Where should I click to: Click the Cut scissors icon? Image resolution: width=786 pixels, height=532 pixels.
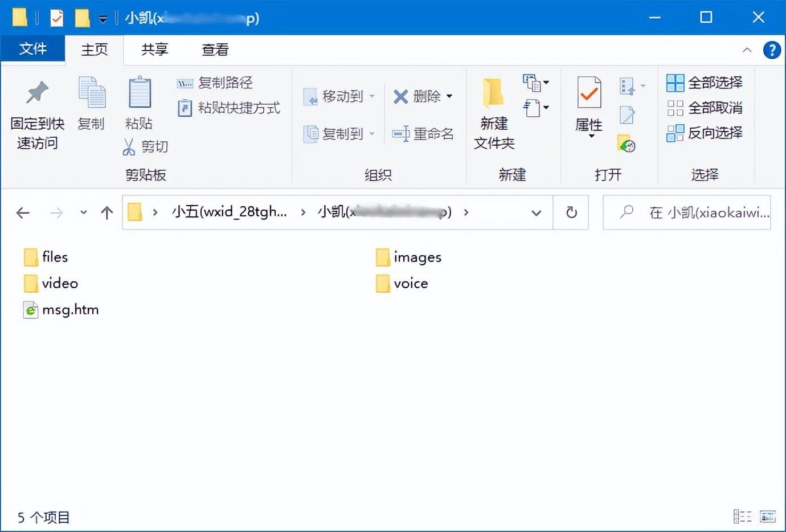(129, 147)
